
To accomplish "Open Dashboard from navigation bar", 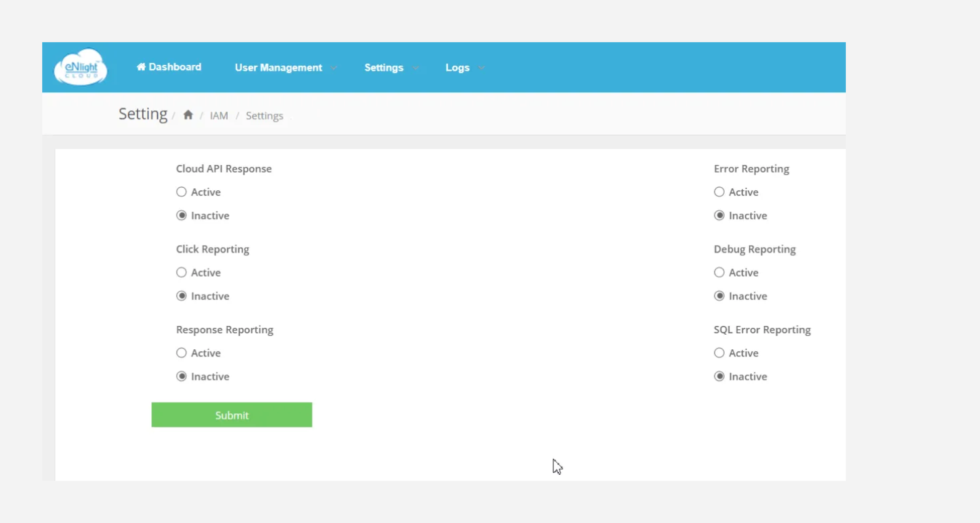I will (169, 67).
